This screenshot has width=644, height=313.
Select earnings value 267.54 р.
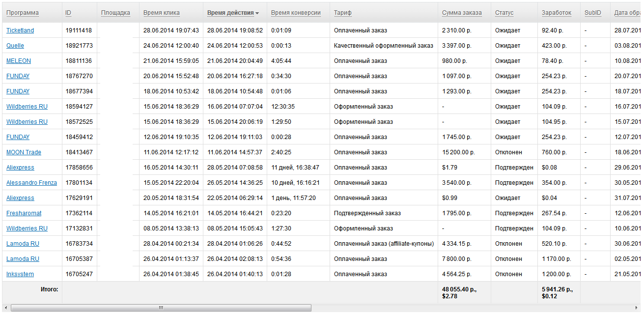pyautogui.click(x=554, y=213)
